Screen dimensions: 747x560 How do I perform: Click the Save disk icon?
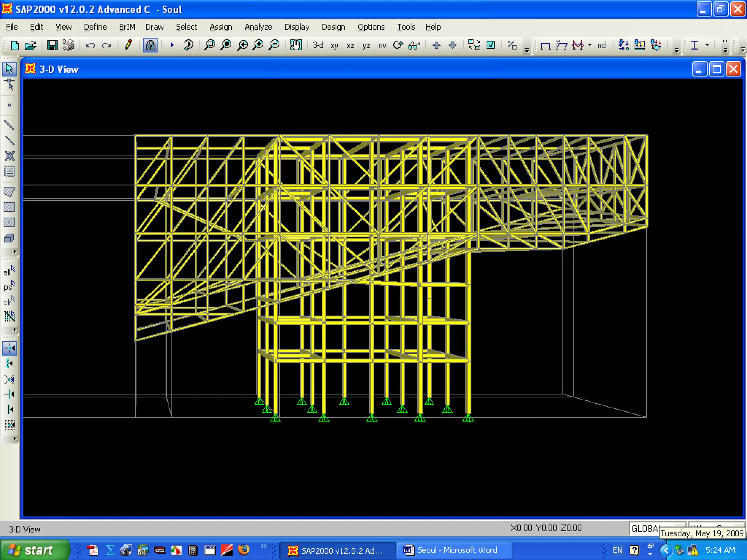point(52,45)
